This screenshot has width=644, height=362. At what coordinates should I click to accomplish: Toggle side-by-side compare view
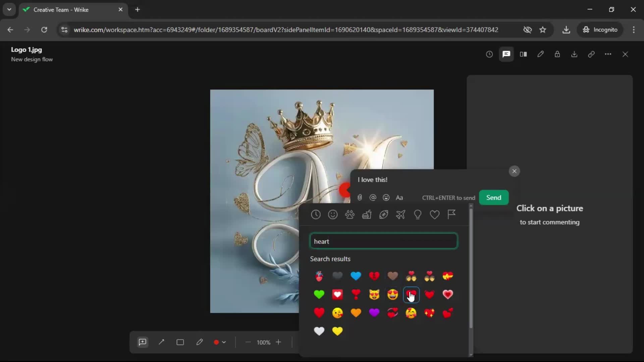(523, 54)
